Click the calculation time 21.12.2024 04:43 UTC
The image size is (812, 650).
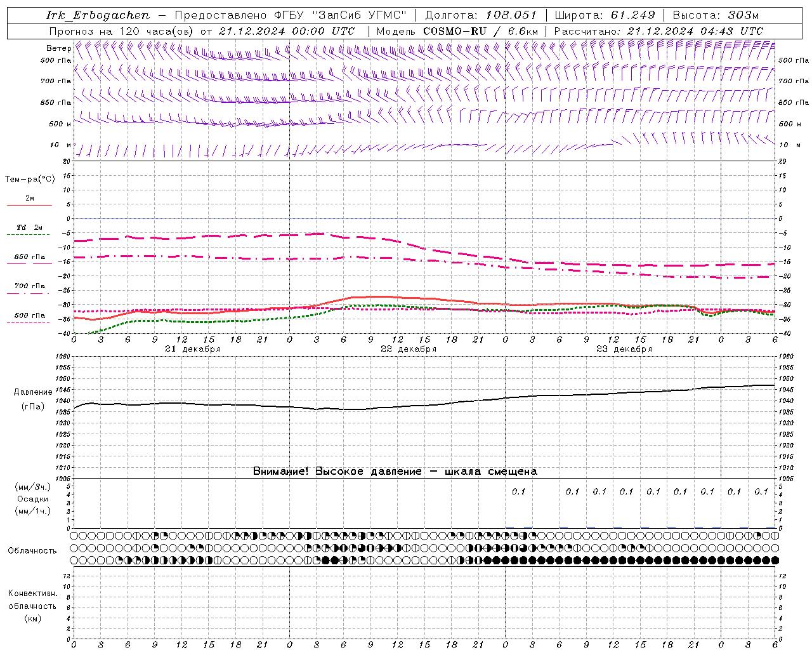coord(695,31)
